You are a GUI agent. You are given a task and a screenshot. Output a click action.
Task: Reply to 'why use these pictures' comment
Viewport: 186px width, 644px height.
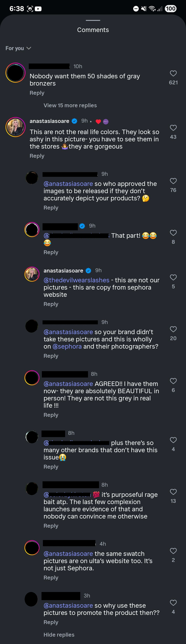51,622
